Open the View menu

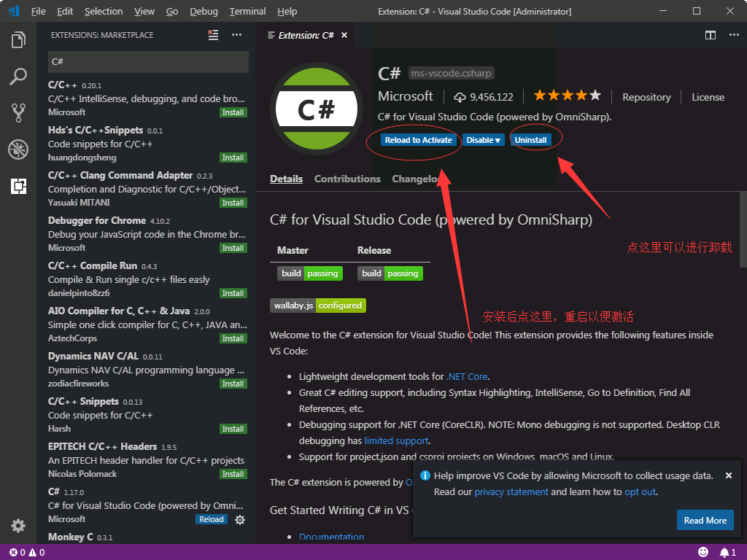tap(144, 11)
